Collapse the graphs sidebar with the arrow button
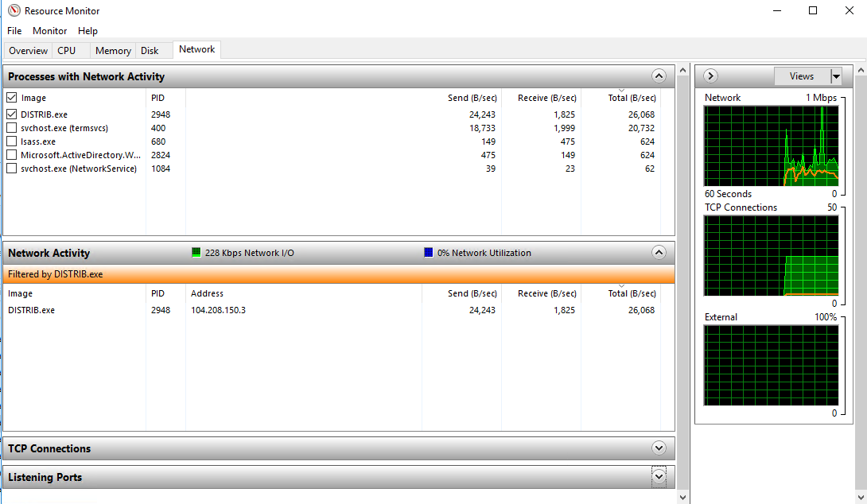 (x=709, y=76)
